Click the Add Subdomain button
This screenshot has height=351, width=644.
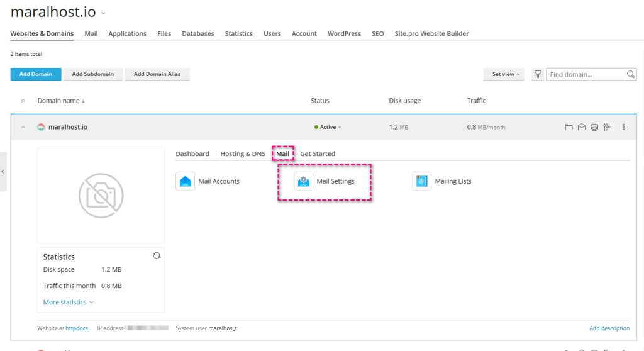pyautogui.click(x=93, y=74)
